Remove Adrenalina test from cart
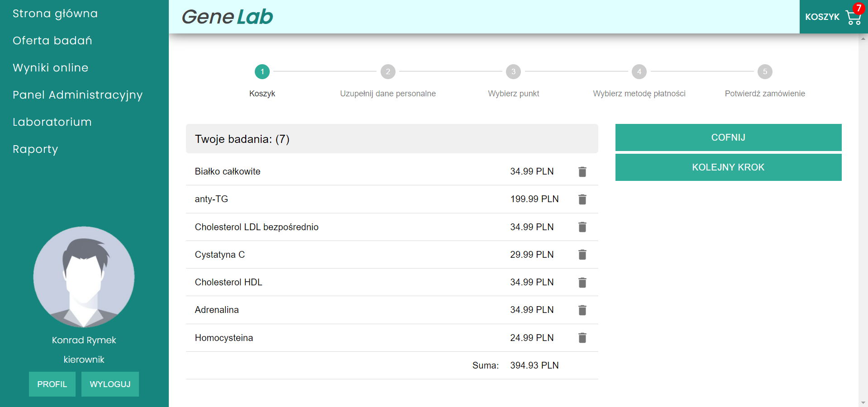Viewport: 868px width, 407px height. pos(582,310)
